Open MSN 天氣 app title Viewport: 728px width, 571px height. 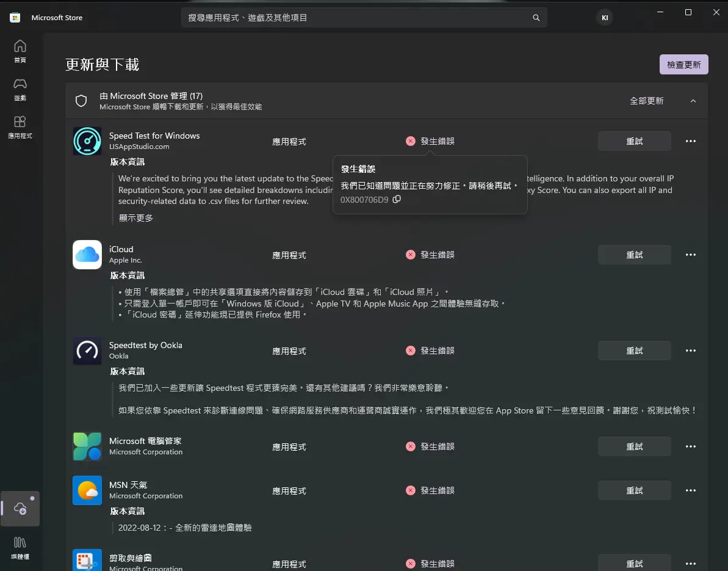click(128, 485)
